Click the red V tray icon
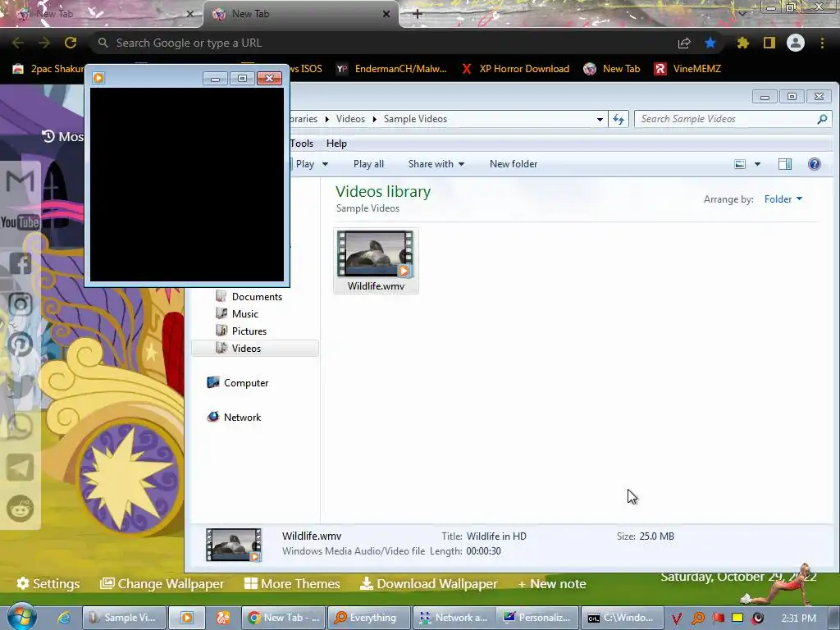This screenshot has width=840, height=630. (x=677, y=619)
